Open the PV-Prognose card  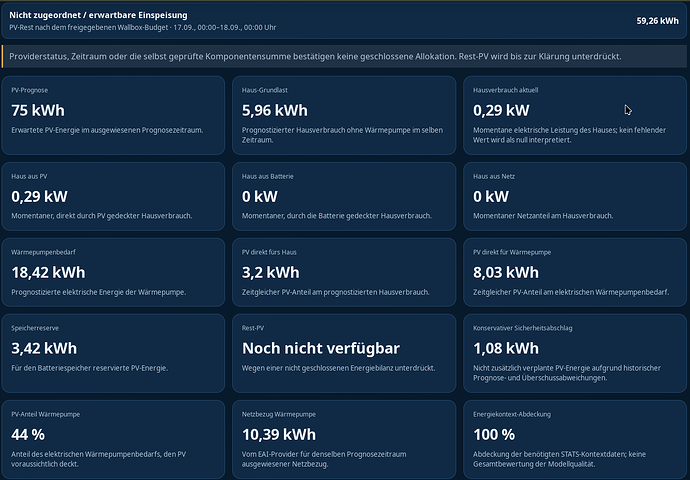pos(113,115)
